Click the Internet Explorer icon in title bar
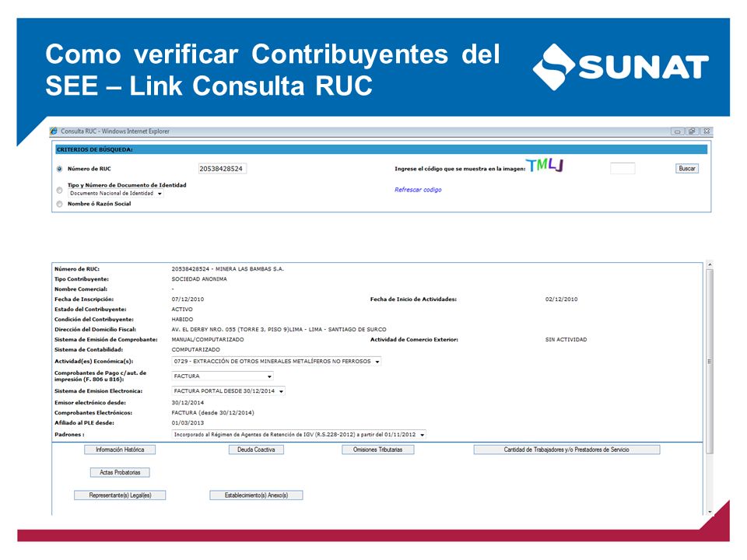The width and height of the screenshot is (747, 560). 54,131
